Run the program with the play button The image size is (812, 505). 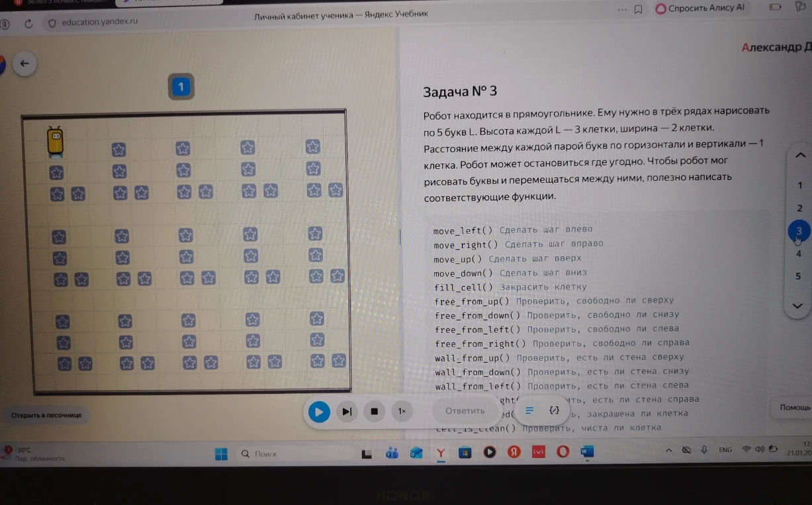[x=319, y=412]
